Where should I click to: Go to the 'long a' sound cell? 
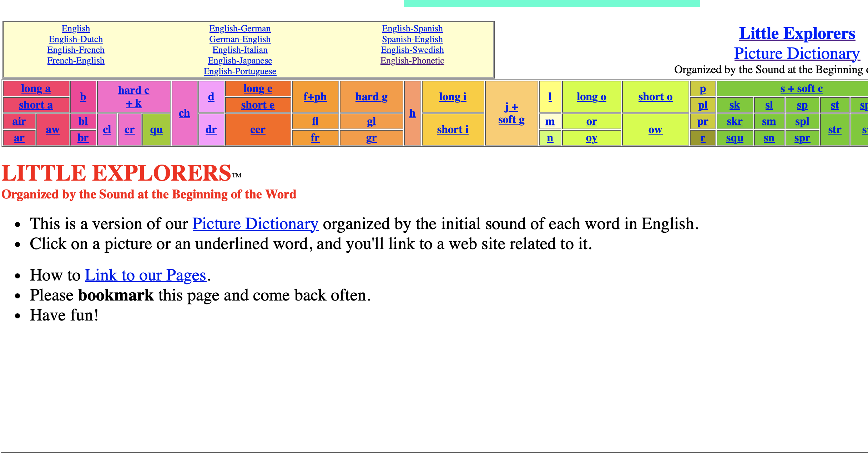click(x=36, y=89)
